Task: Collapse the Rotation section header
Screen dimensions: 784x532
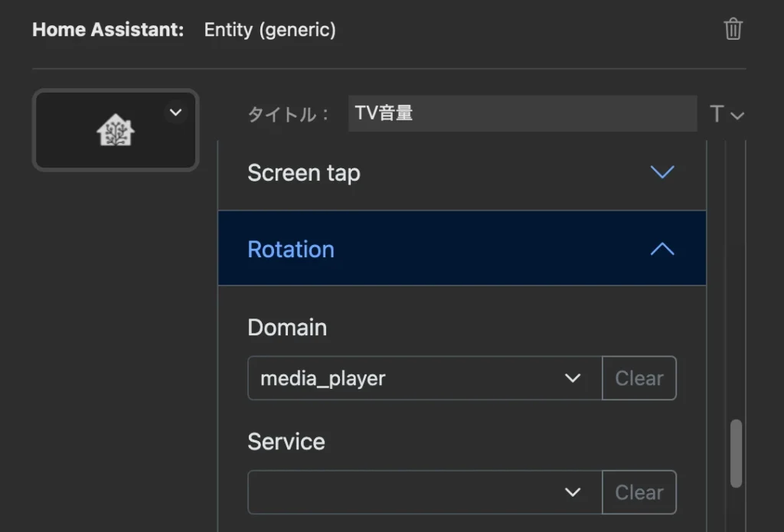Action: (x=462, y=248)
